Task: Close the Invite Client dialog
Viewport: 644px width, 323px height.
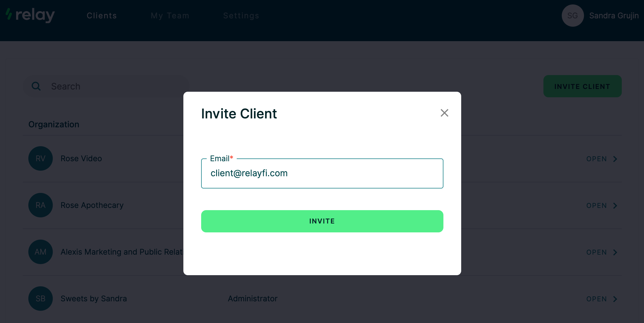Action: 445,113
